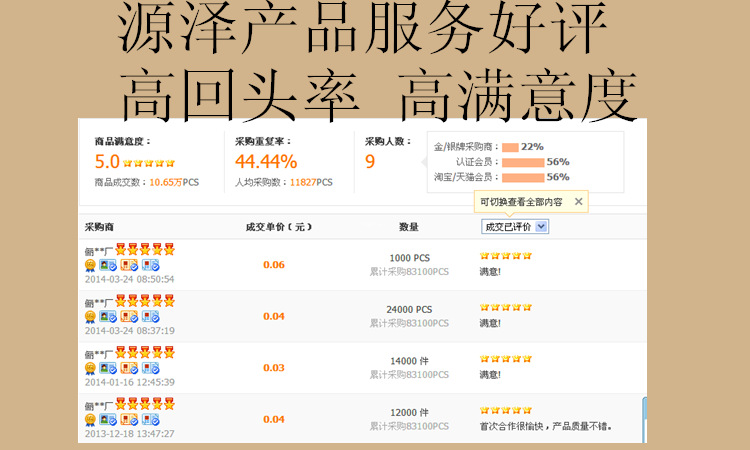
Task: Click the gold medal icon in the 2013-12-18 row
Action: click(x=90, y=420)
